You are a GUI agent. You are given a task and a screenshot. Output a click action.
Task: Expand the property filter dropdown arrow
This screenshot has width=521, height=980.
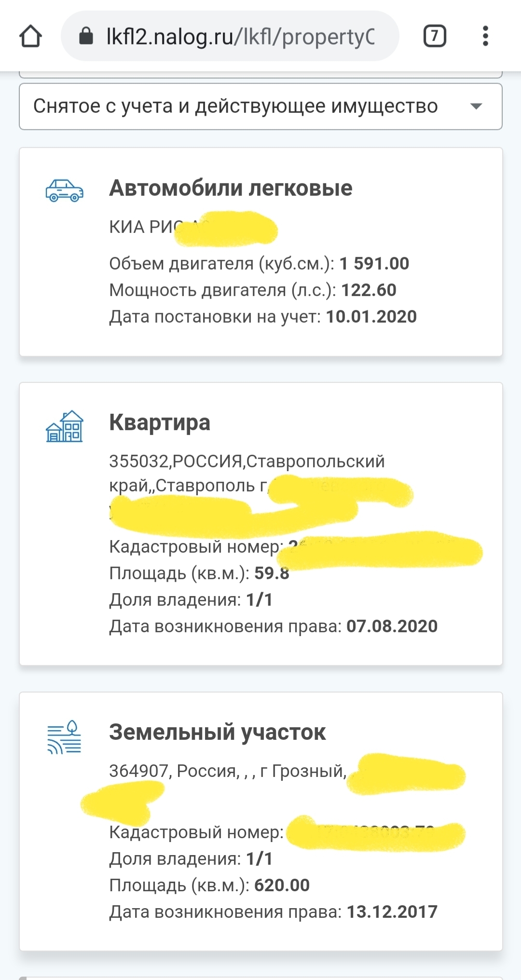point(476,106)
